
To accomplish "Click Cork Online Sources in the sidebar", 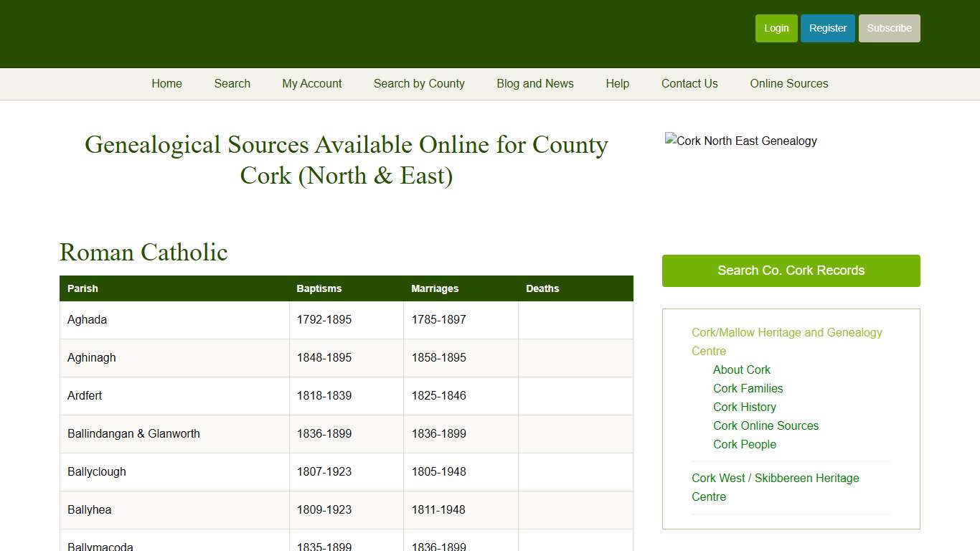I will coord(765,425).
